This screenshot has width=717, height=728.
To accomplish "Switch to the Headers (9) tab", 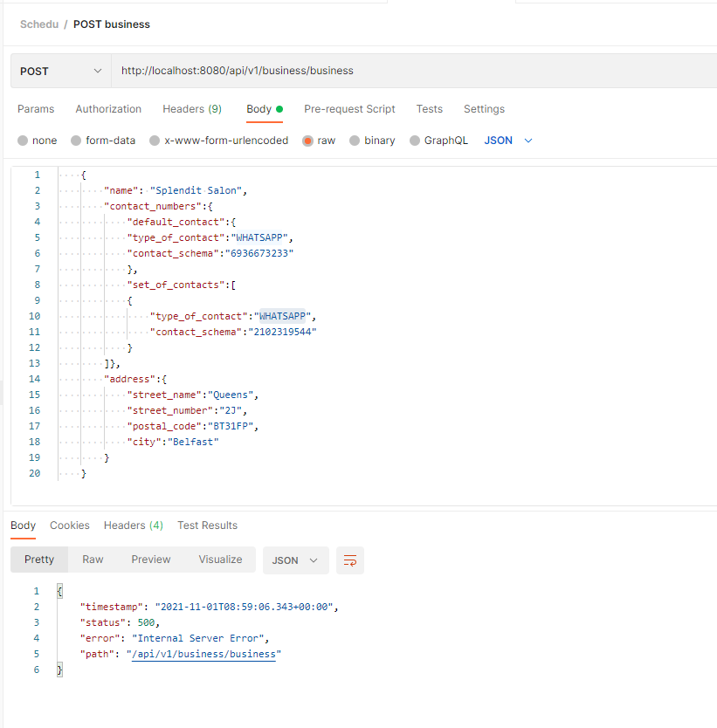I will click(192, 109).
